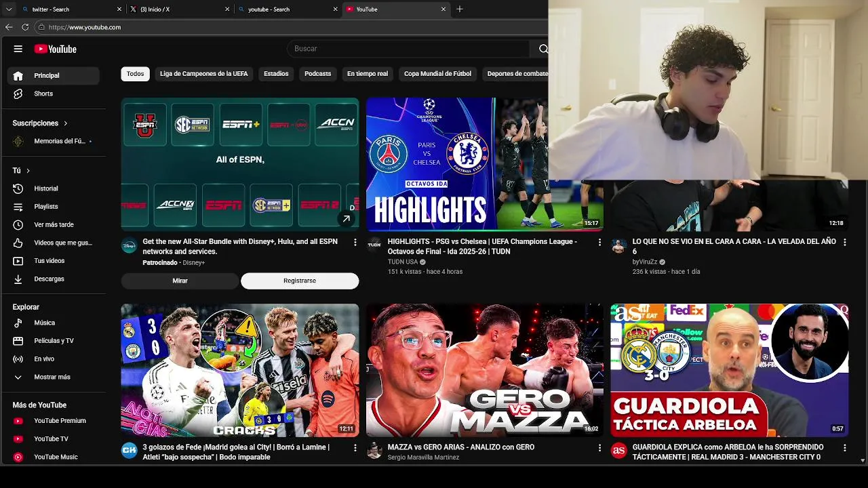Play the 3 golazos de Fede thumbnail
This screenshot has height=488, width=868.
click(240, 370)
